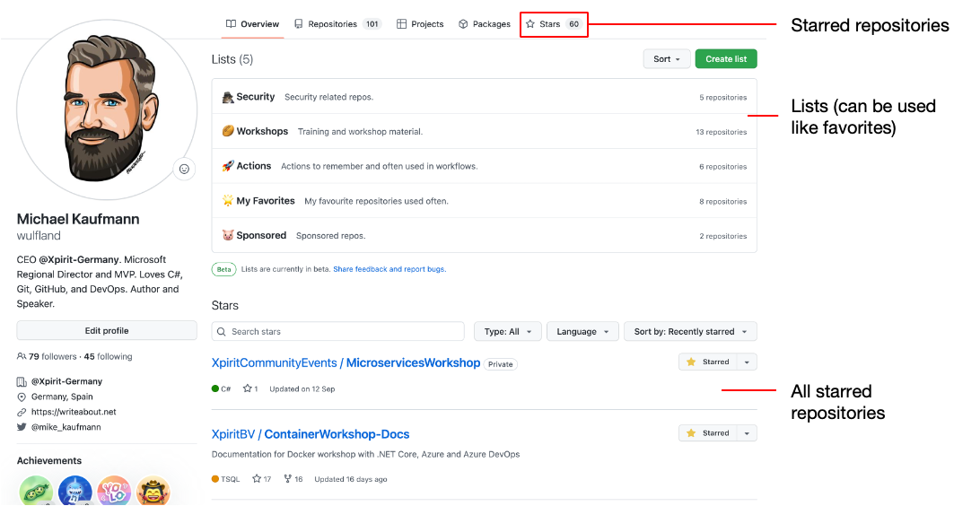Open the 79 followers link
The image size is (980, 506).
[x=52, y=357]
